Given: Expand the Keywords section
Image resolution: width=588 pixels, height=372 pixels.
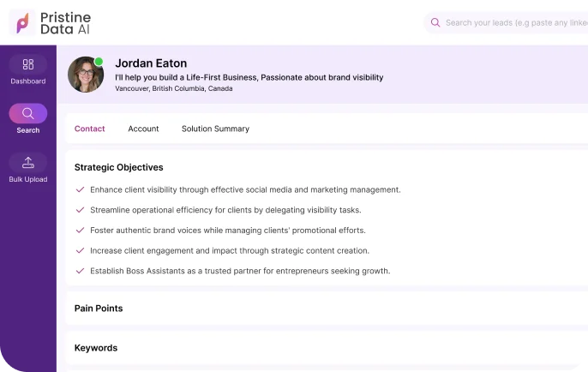Looking at the screenshot, I should pos(96,348).
